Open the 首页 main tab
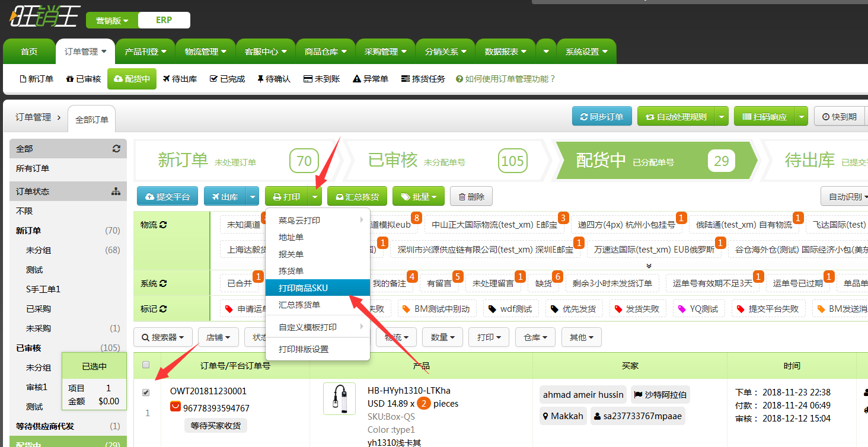This screenshot has width=868, height=447. coord(29,52)
